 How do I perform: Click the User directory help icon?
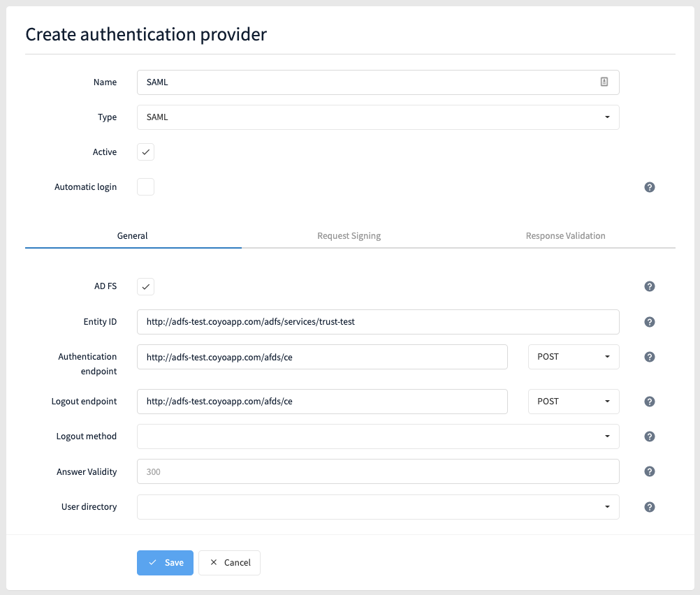coord(649,507)
